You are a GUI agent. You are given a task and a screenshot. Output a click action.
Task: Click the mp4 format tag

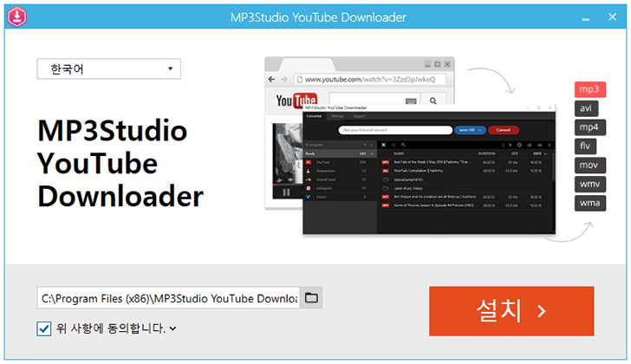[589, 127]
